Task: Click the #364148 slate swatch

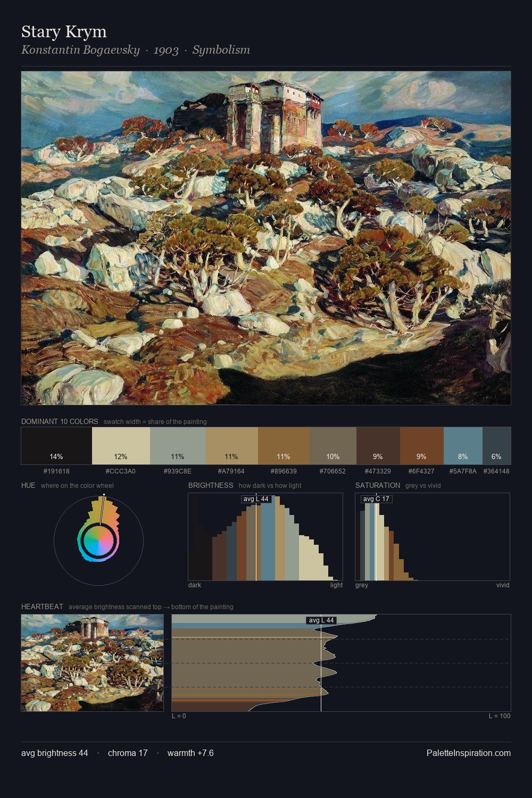Action: tap(496, 446)
